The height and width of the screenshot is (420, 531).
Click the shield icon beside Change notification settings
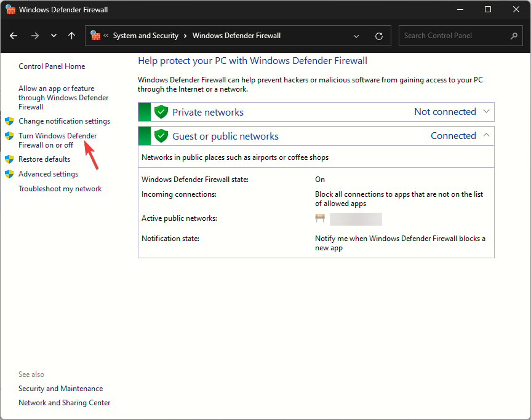[x=9, y=121]
